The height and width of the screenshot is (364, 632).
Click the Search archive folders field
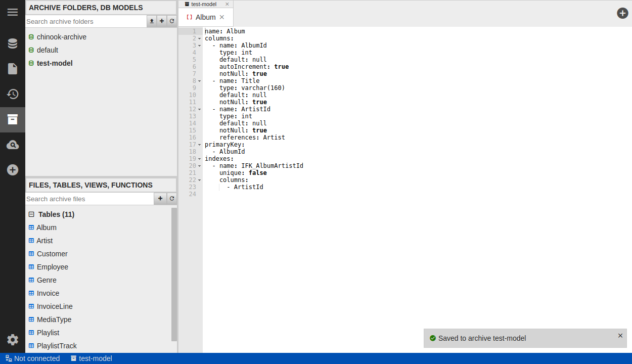pos(86,21)
